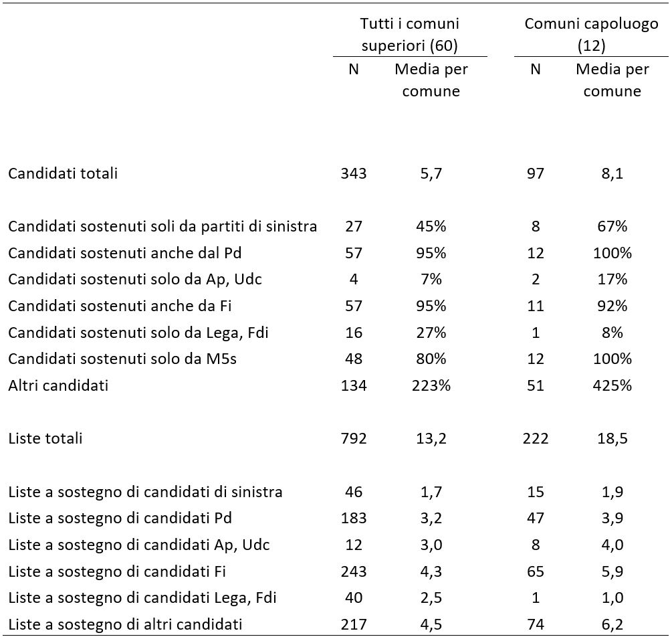This screenshot has width=672, height=639.
Task: Select 'Candidati sostenuti soli da partiti di sinistra'
Action: coord(162,226)
